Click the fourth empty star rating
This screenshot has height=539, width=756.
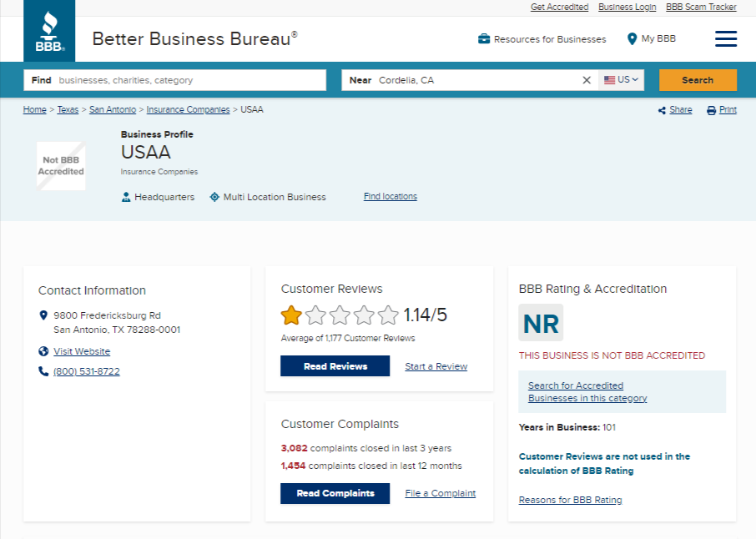coord(364,315)
